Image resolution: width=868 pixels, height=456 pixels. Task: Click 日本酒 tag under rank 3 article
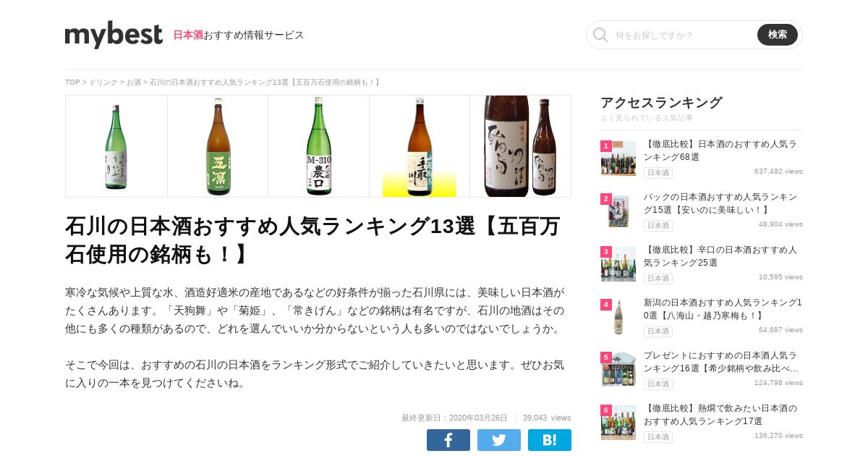pyautogui.click(x=658, y=279)
